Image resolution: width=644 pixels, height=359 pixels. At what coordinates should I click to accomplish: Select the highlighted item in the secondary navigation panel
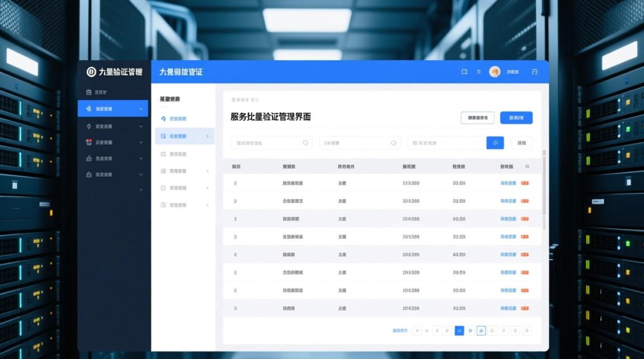coord(181,136)
